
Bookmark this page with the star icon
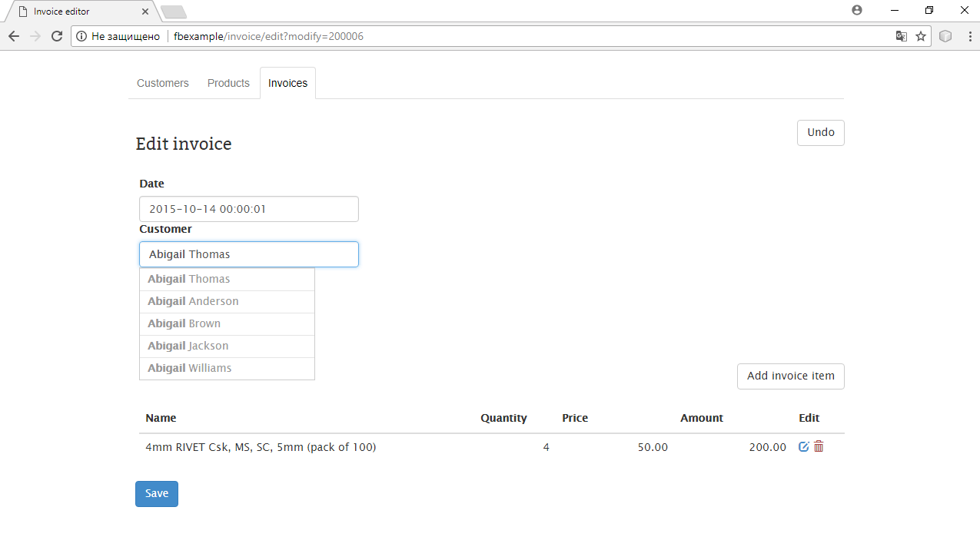pos(920,36)
